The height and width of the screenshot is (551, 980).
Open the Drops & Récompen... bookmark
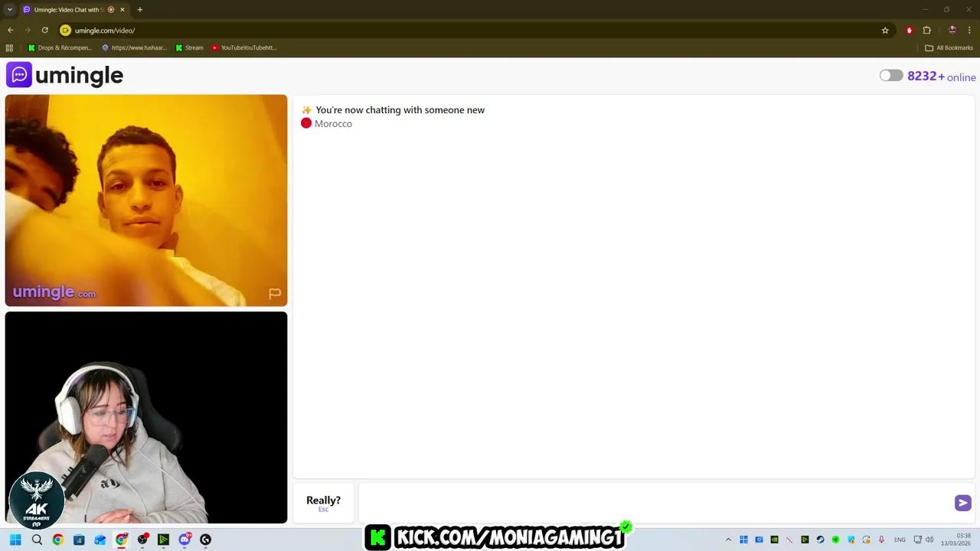[60, 47]
